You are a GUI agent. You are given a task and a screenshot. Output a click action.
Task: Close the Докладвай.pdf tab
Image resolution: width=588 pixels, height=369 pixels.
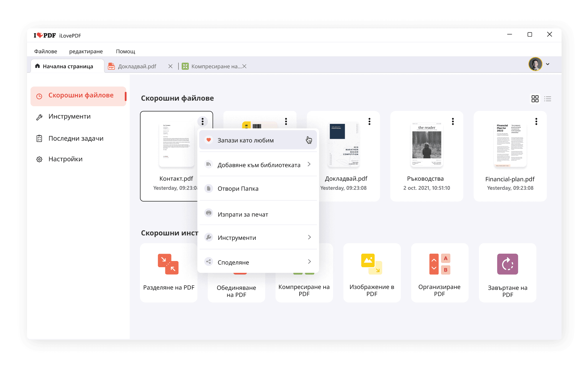click(170, 66)
